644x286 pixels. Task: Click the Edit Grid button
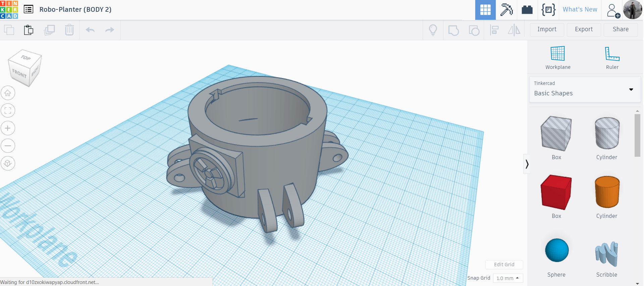point(504,265)
